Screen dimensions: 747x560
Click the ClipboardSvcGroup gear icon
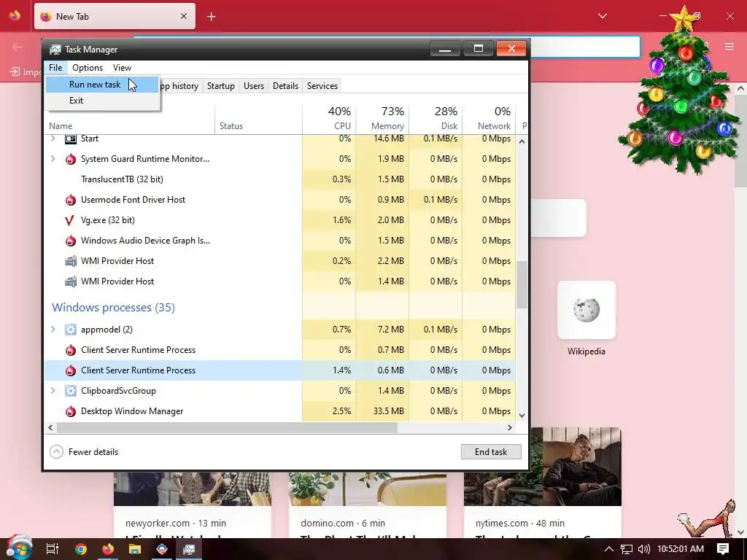[71, 391]
